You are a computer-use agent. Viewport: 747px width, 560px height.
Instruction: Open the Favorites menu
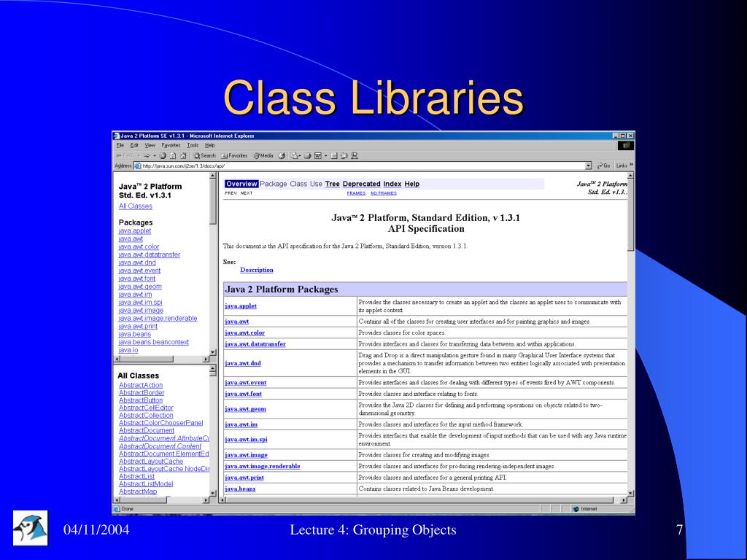click(171, 145)
